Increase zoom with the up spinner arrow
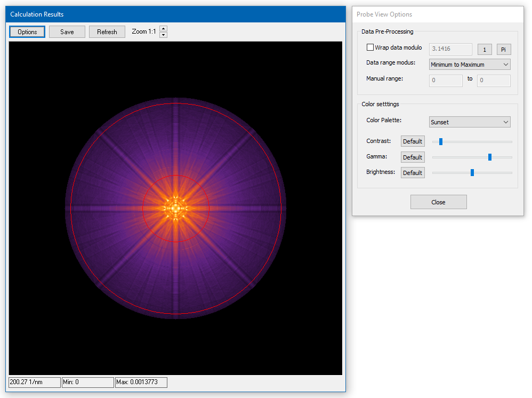This screenshot has height=398, width=532. click(x=163, y=29)
